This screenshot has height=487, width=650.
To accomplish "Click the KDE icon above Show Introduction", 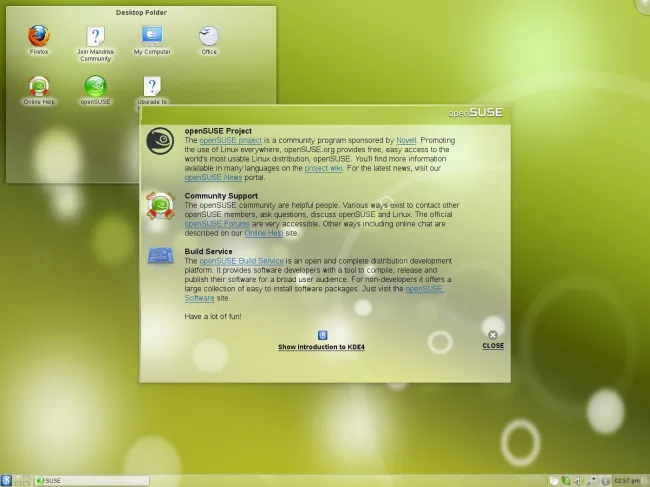I will coord(323,335).
